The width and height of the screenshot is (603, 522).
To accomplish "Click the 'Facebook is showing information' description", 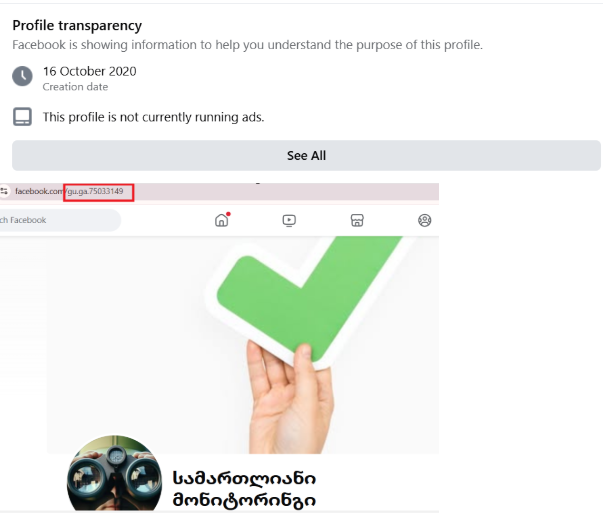I will [247, 45].
